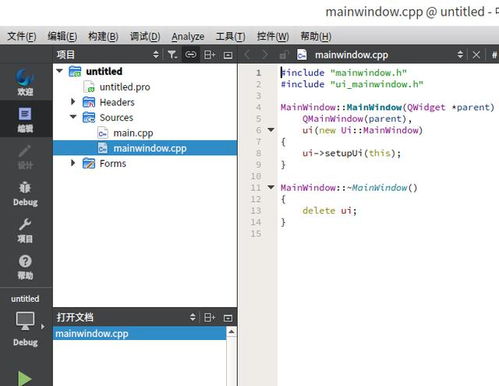Open the Welcome mode in sidebar
The height and width of the screenshot is (386, 499).
25,82
